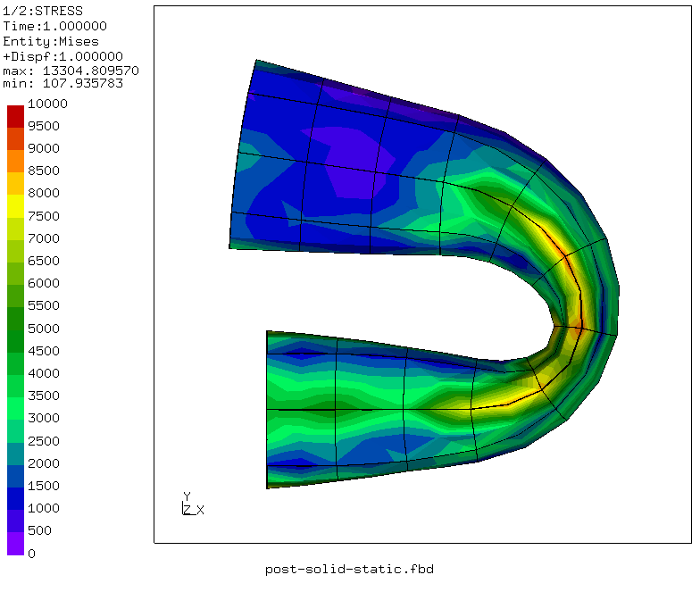Click the legend value 500
The width and height of the screenshot is (700, 600).
tap(39, 530)
